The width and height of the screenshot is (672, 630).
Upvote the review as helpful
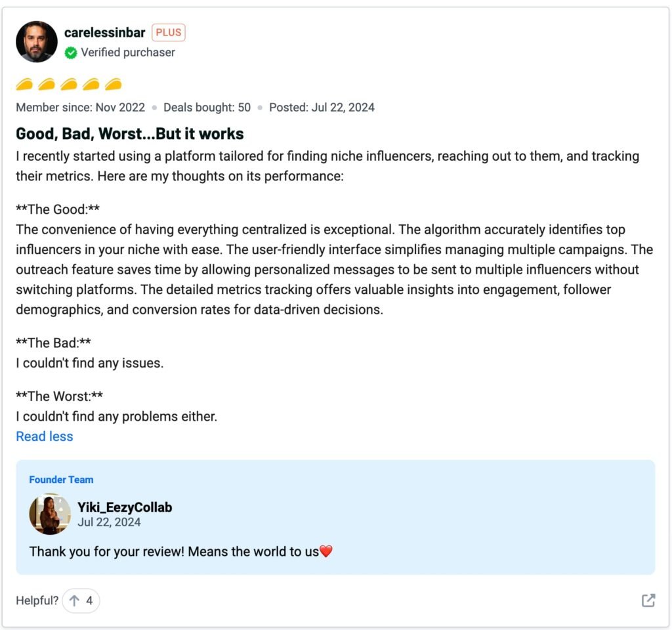(81, 600)
